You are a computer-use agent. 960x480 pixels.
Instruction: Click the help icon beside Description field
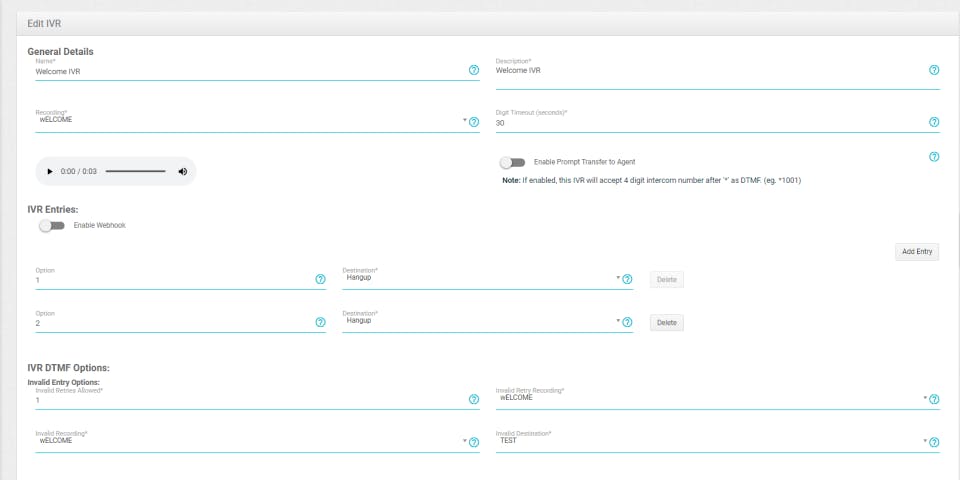(934, 70)
